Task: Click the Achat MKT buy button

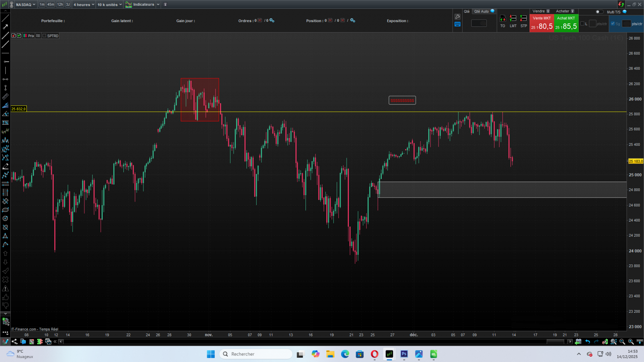Action: click(x=566, y=24)
